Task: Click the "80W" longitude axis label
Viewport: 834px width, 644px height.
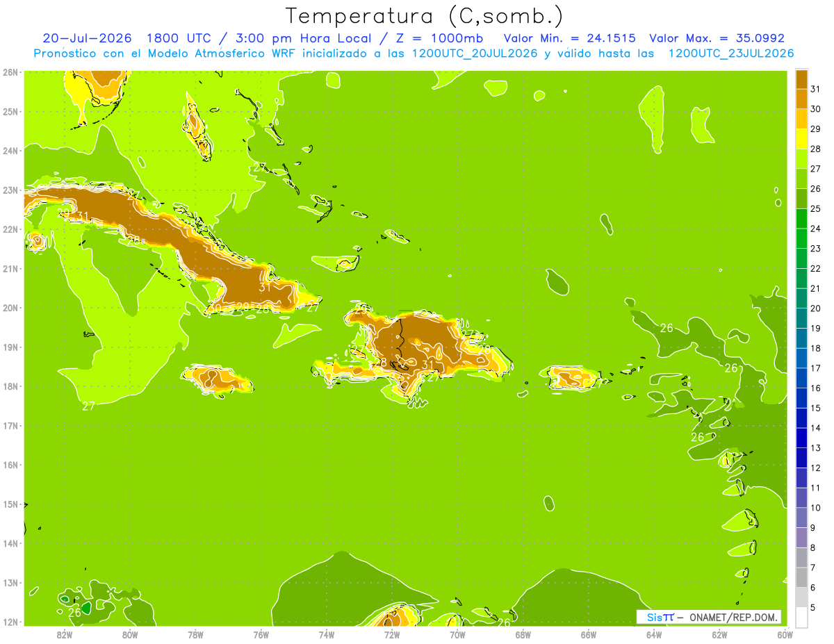Action: click(130, 634)
